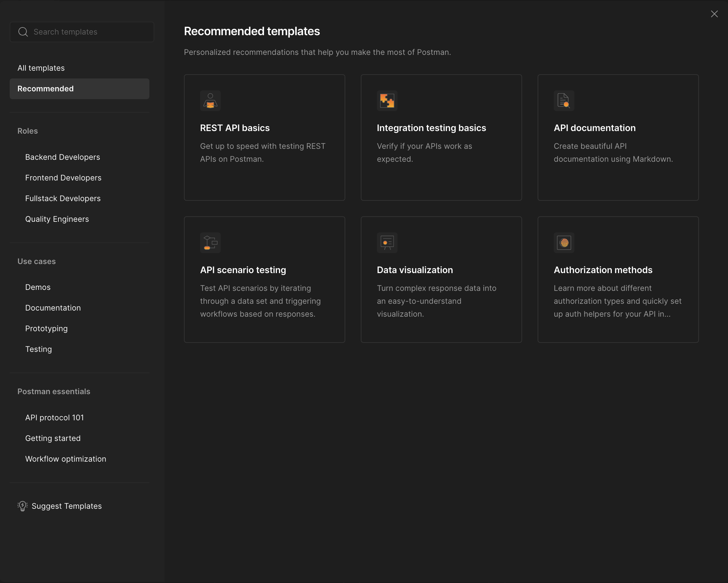Click the 'Use cases' section heading
728x583 pixels.
[36, 261]
